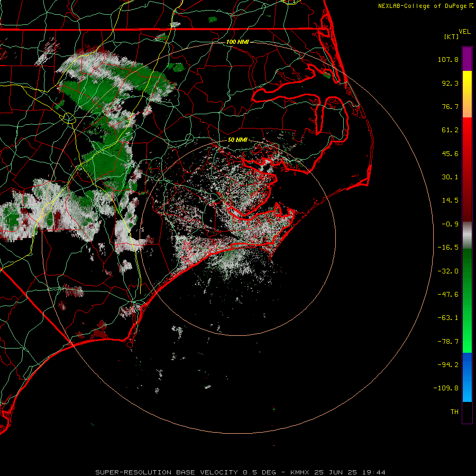Click the VEL label above the color scale
Viewport: 476px width, 476px height.
tap(464, 32)
